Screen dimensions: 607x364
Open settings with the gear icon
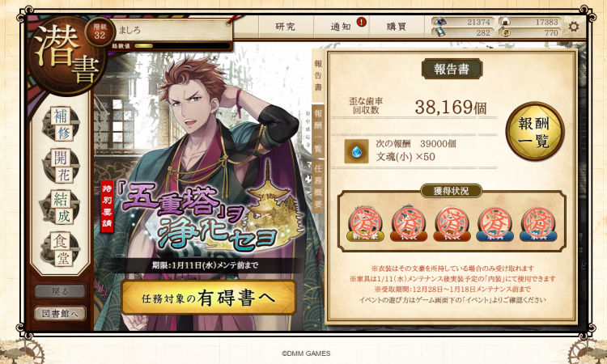pyautogui.click(x=573, y=27)
